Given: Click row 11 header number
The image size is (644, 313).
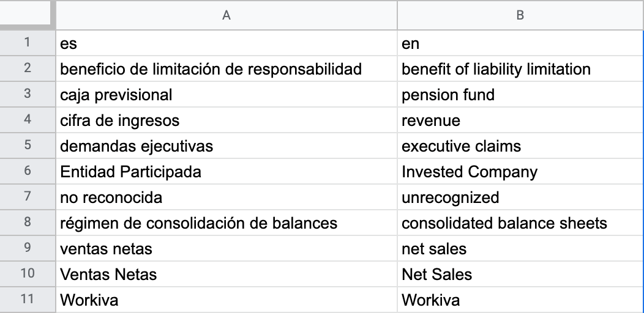Looking at the screenshot, I should pos(27,300).
